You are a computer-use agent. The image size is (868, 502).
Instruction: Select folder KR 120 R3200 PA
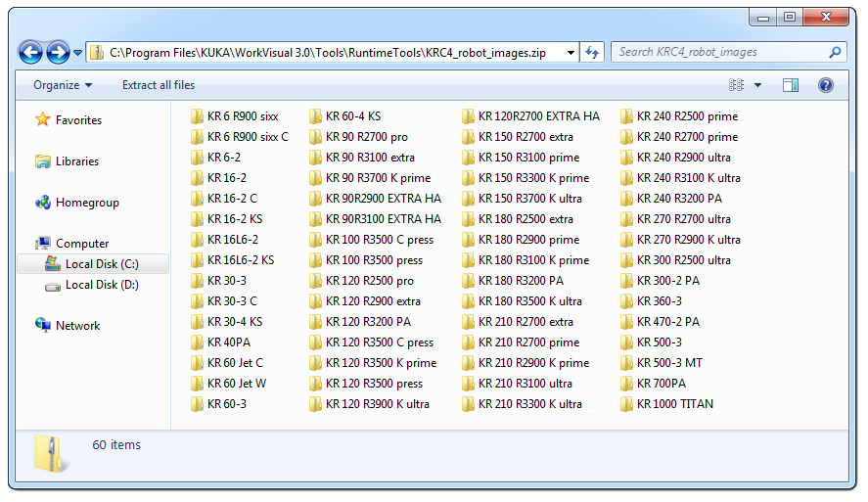coord(360,322)
